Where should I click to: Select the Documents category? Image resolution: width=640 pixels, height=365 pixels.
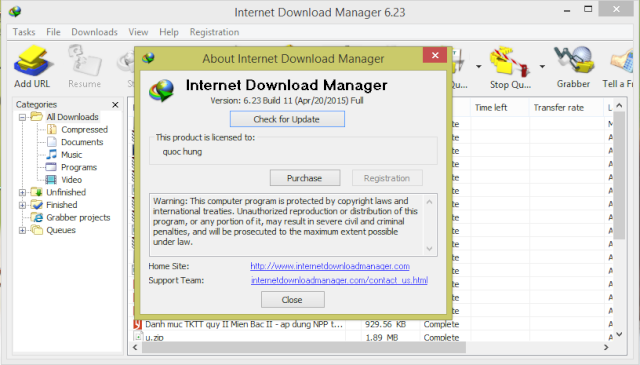pos(82,142)
